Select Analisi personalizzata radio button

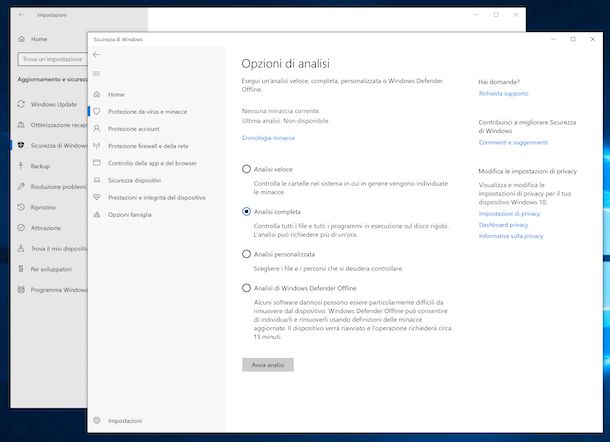pyautogui.click(x=246, y=254)
